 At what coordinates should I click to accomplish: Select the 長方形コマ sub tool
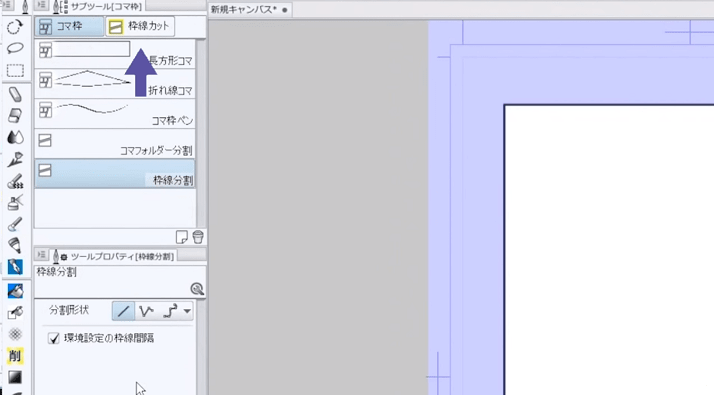(115, 53)
